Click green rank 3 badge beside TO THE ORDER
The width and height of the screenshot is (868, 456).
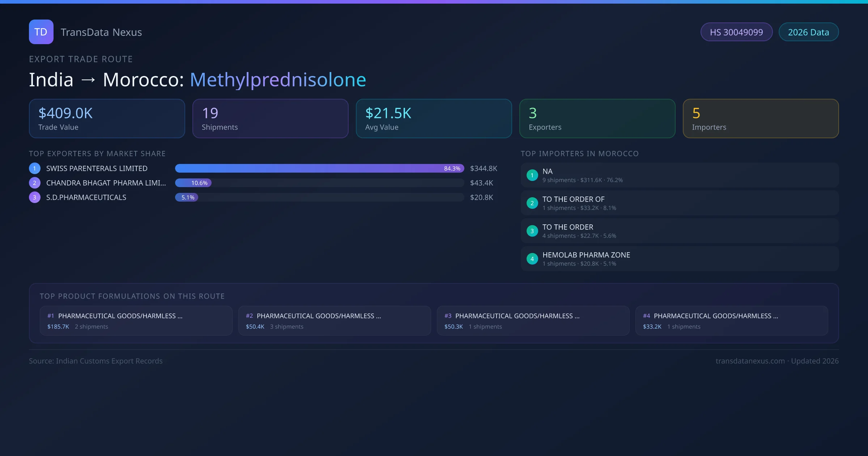coord(532,231)
